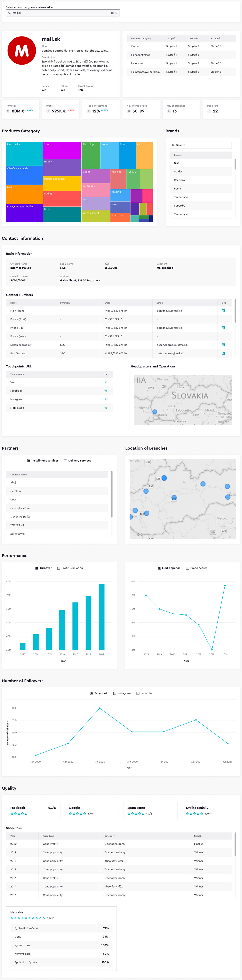Select Slovenská pošta in partners list
The image size is (242, 980).
(x=57, y=517)
